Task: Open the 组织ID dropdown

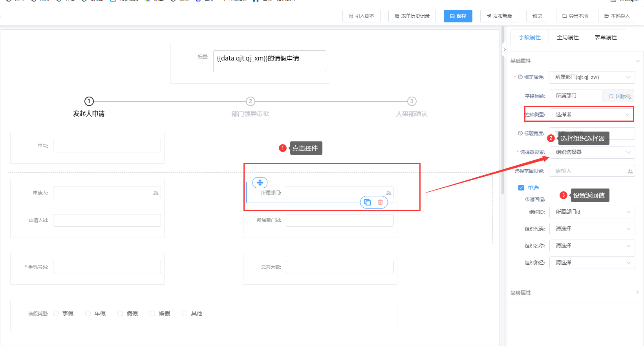Action: pos(592,212)
